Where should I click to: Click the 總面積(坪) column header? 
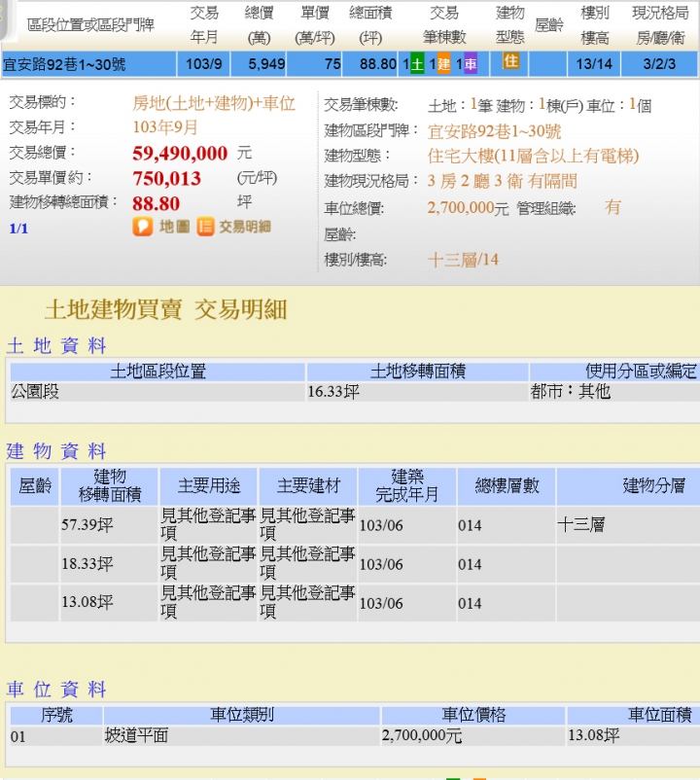(x=370, y=25)
